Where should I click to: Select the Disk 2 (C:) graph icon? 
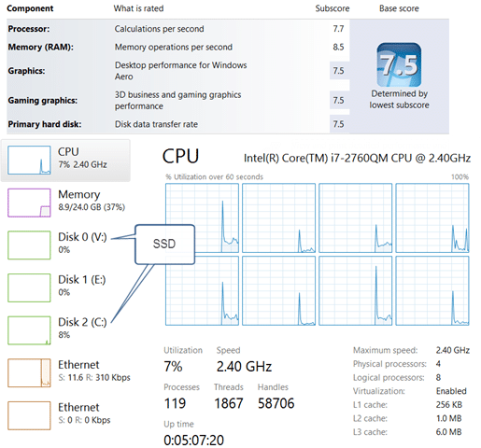(x=29, y=330)
